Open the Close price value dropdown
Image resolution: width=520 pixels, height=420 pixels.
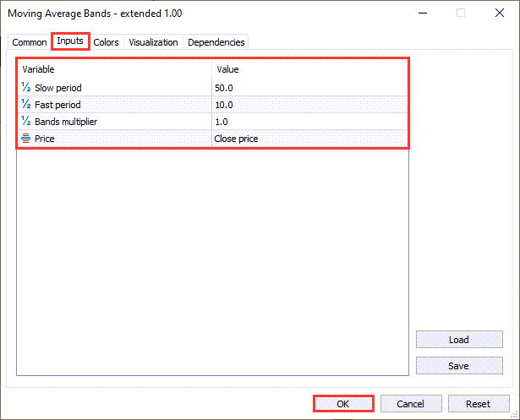coord(309,139)
